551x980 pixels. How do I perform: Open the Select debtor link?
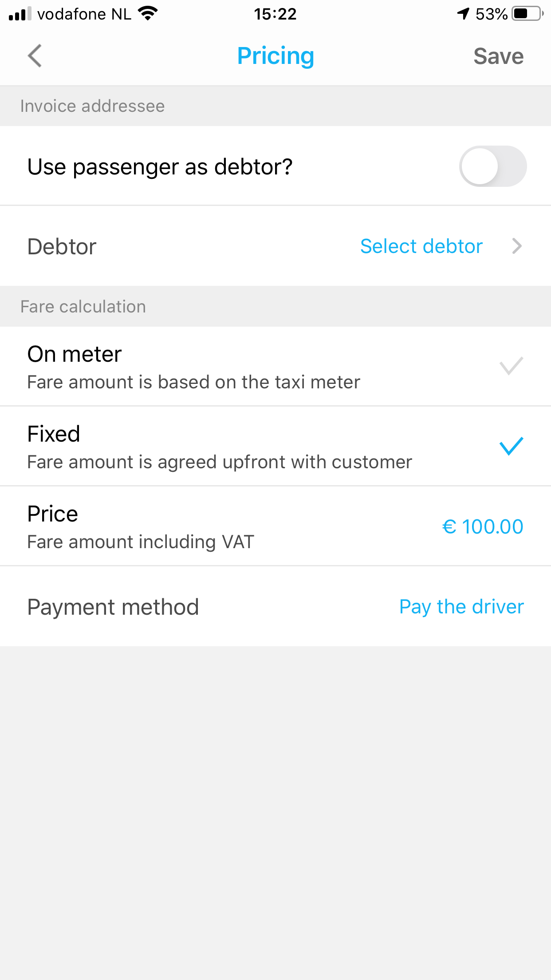421,246
